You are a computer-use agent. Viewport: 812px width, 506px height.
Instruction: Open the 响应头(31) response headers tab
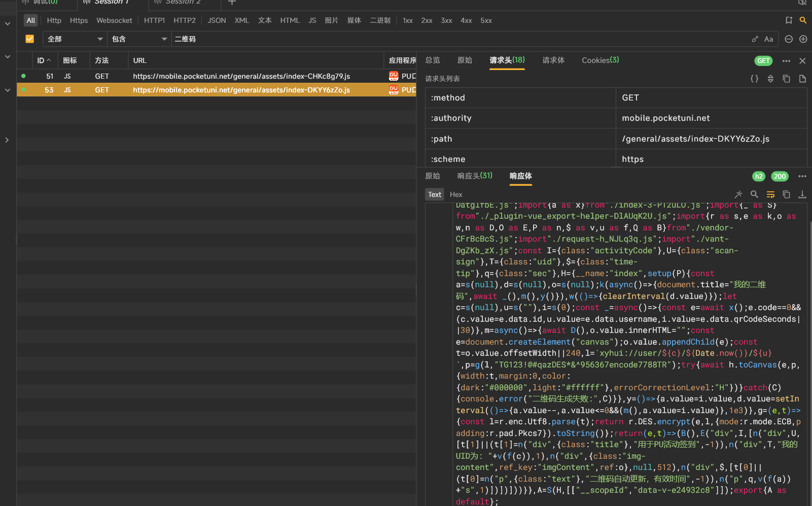(475, 176)
